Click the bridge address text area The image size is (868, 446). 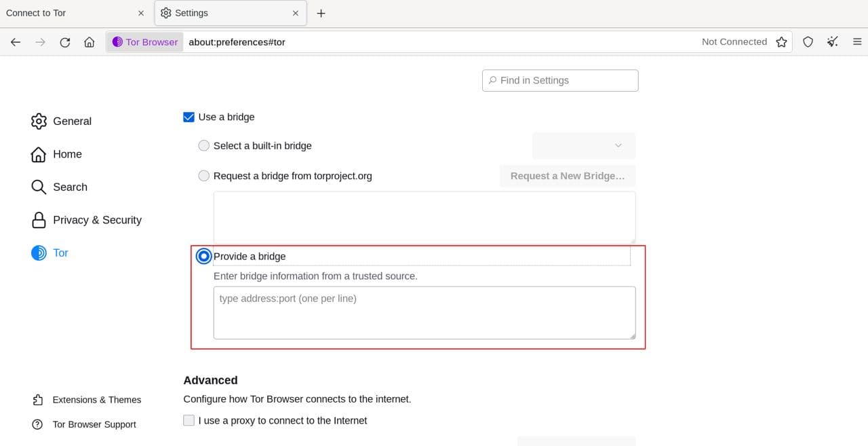click(x=424, y=312)
